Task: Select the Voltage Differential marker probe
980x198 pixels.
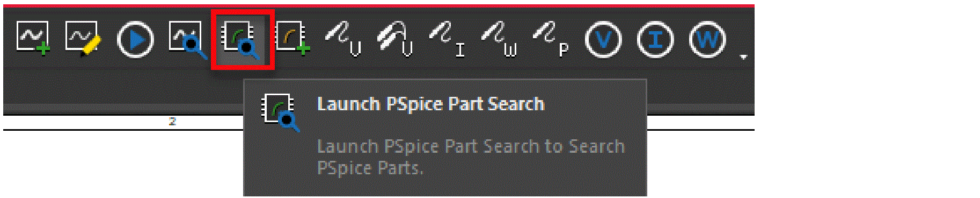Action: tap(396, 39)
